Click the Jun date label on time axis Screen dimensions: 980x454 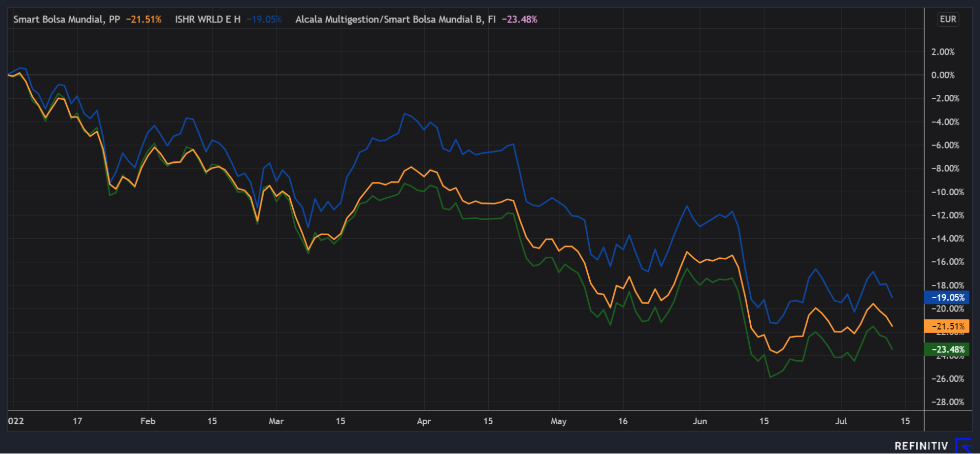tap(700, 421)
